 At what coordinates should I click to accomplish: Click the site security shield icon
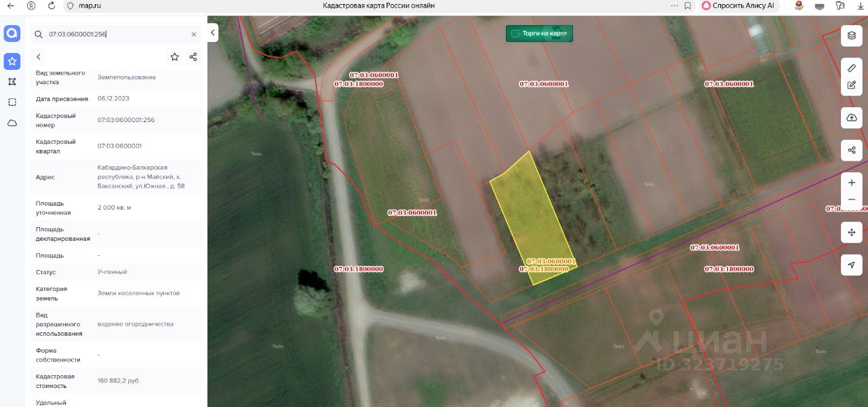tap(70, 5)
